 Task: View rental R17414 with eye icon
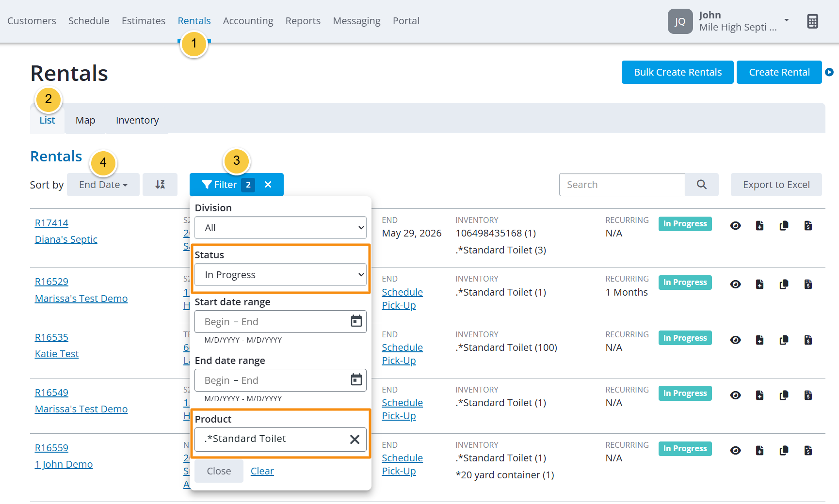[736, 226]
